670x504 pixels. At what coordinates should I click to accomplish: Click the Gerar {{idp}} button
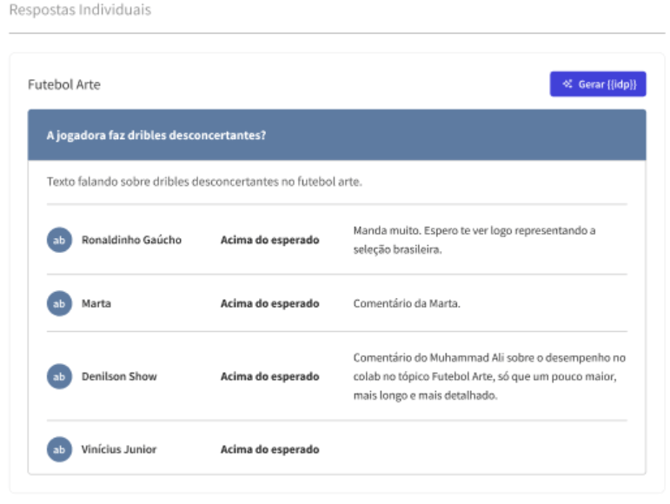598,85
